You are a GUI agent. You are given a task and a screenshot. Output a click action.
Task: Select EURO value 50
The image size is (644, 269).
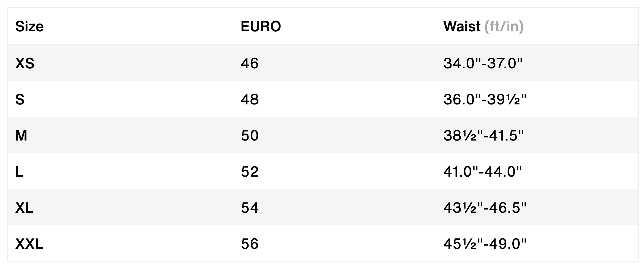pos(249,135)
